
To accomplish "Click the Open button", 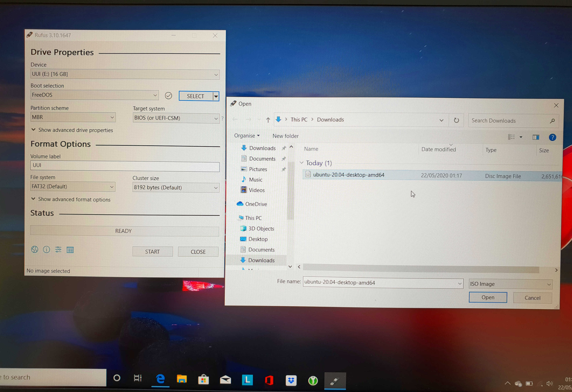I will point(488,297).
